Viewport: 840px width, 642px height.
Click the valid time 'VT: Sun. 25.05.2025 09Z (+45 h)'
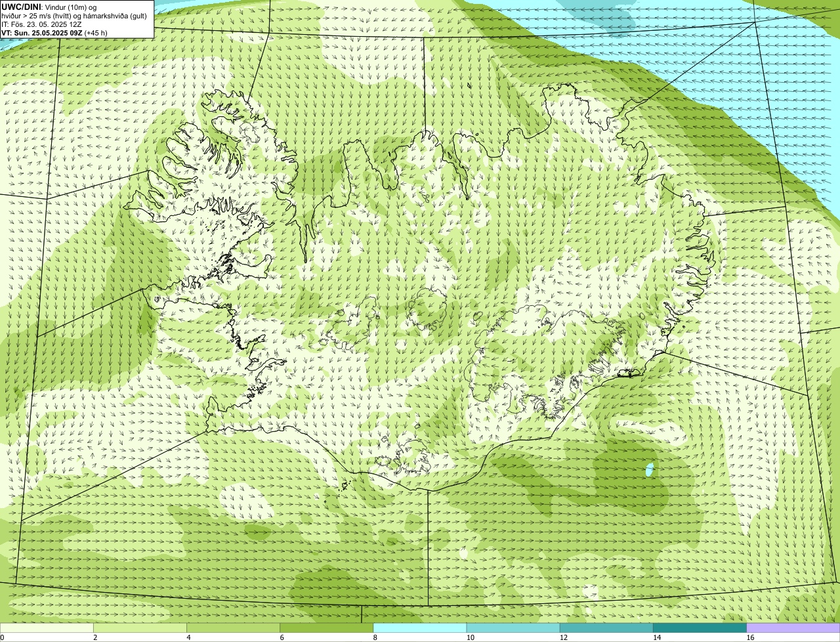click(54, 33)
